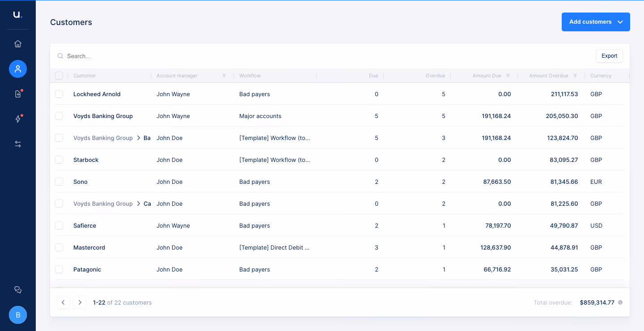Sort by the Customer column header
The height and width of the screenshot is (331, 644).
pyautogui.click(x=85, y=76)
